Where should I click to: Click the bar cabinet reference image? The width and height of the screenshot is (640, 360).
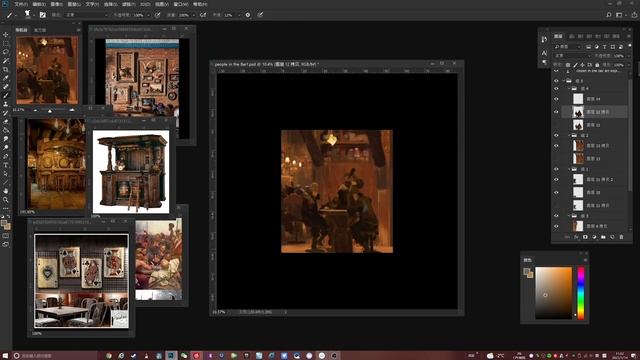pyautogui.click(x=131, y=171)
